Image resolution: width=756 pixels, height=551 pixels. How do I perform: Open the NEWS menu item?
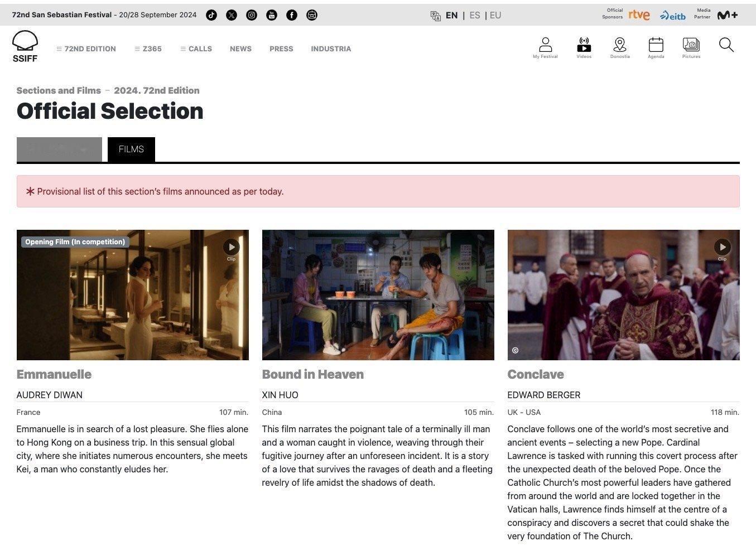tap(240, 49)
